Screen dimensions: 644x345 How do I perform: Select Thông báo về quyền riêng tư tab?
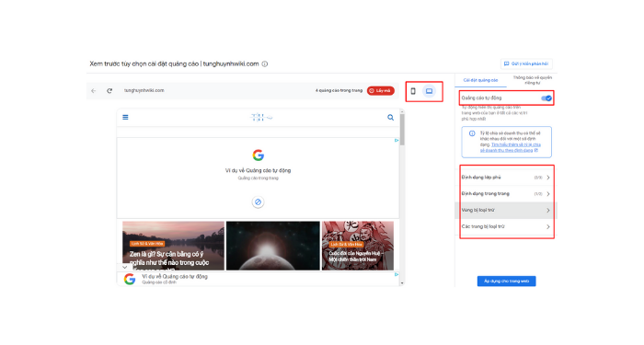pos(533,80)
